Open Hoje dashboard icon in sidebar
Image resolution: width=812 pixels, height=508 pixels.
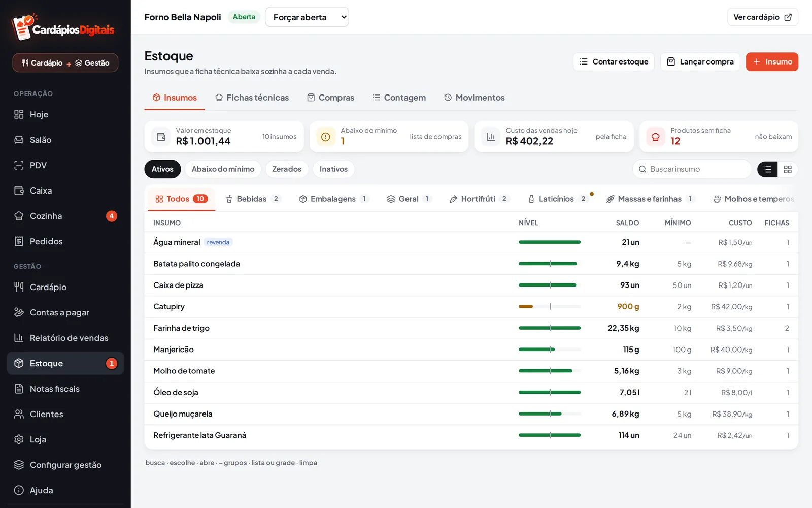click(19, 114)
